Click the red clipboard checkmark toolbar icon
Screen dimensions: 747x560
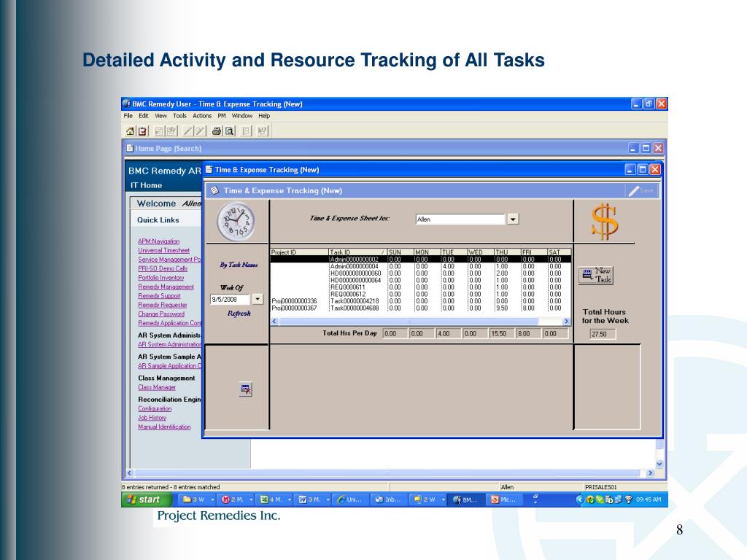pos(142,131)
